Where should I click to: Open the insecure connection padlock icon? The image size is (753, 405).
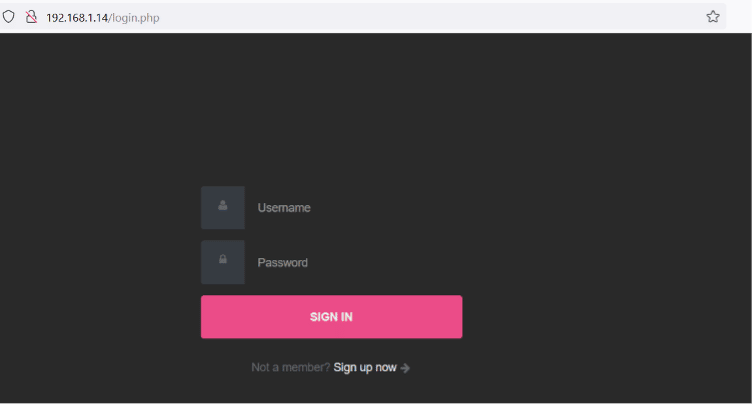pos(30,17)
